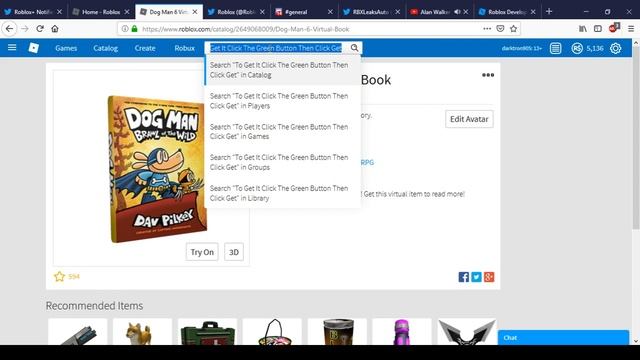Switch to the Roblox Developer tab

pyautogui.click(x=507, y=12)
